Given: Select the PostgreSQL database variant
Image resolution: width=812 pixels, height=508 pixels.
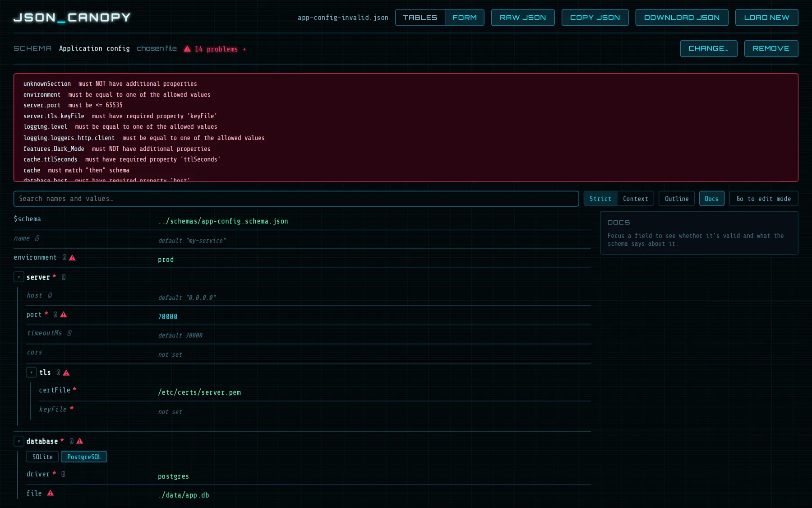Looking at the screenshot, I should pos(84,457).
